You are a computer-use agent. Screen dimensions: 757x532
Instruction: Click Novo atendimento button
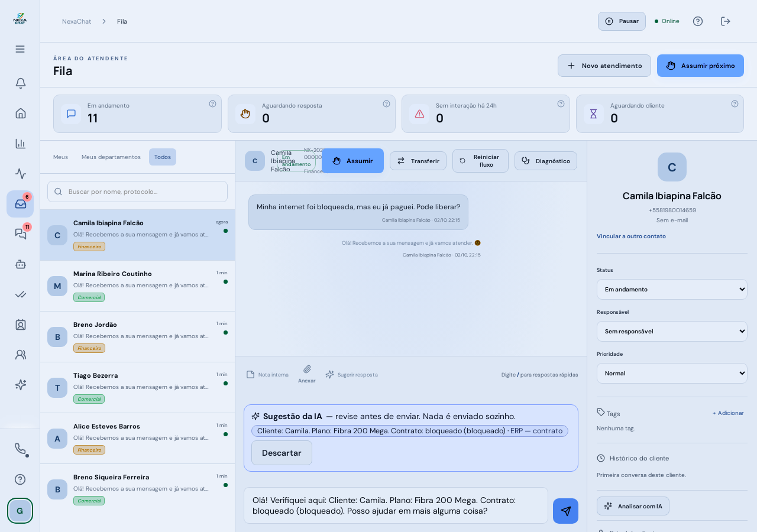coord(604,66)
